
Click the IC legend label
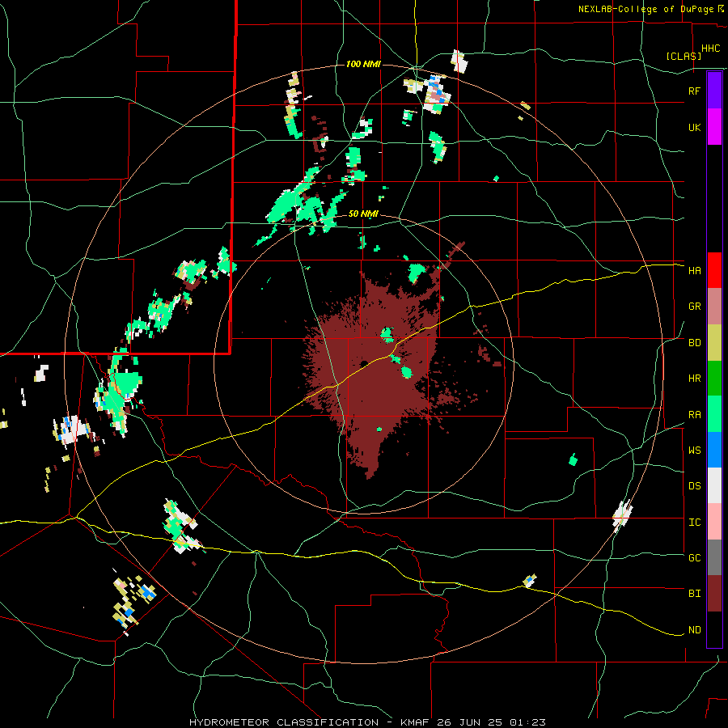pyautogui.click(x=694, y=522)
